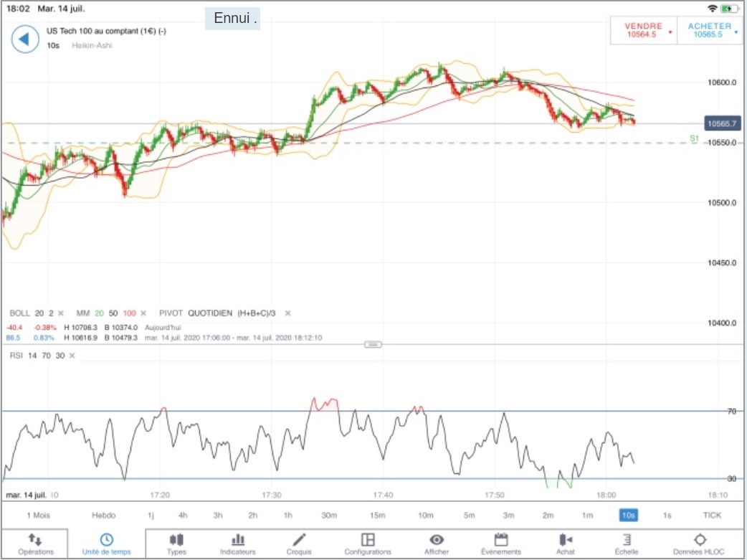747x560 pixels.
Task: Click the 10s label under the title
Action: [53, 46]
